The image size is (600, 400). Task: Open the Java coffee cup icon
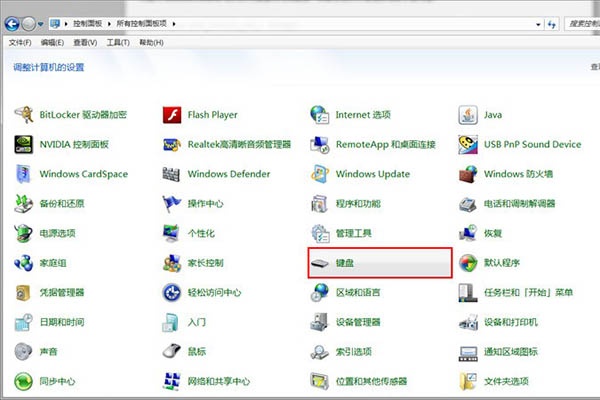(x=468, y=115)
